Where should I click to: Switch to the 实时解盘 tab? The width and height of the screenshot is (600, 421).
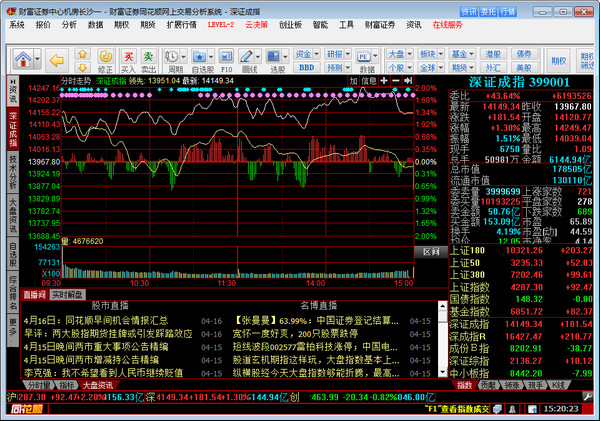[67, 294]
